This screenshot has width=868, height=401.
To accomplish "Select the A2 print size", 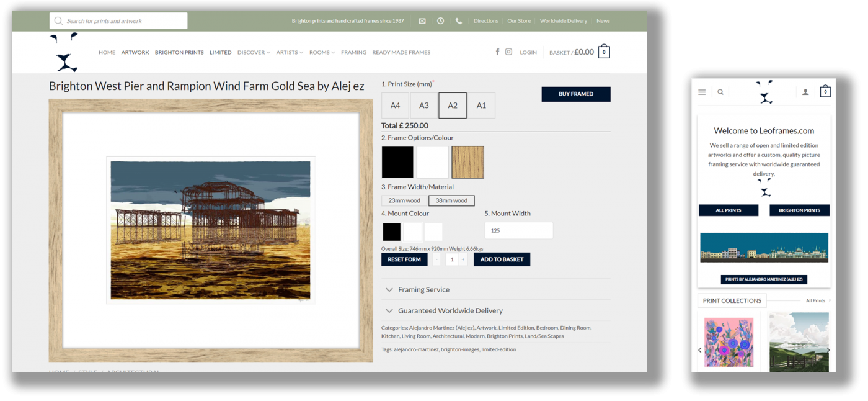I will 453,106.
